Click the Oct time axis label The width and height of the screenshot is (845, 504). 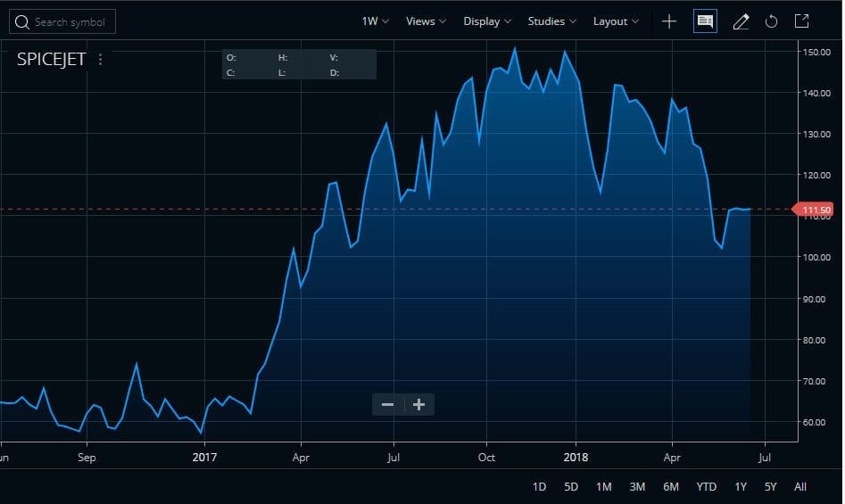pos(486,457)
